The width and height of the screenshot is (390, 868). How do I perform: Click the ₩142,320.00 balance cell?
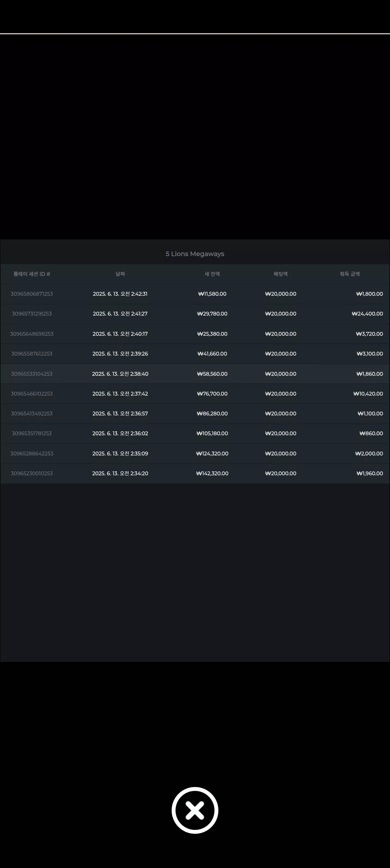[212, 473]
